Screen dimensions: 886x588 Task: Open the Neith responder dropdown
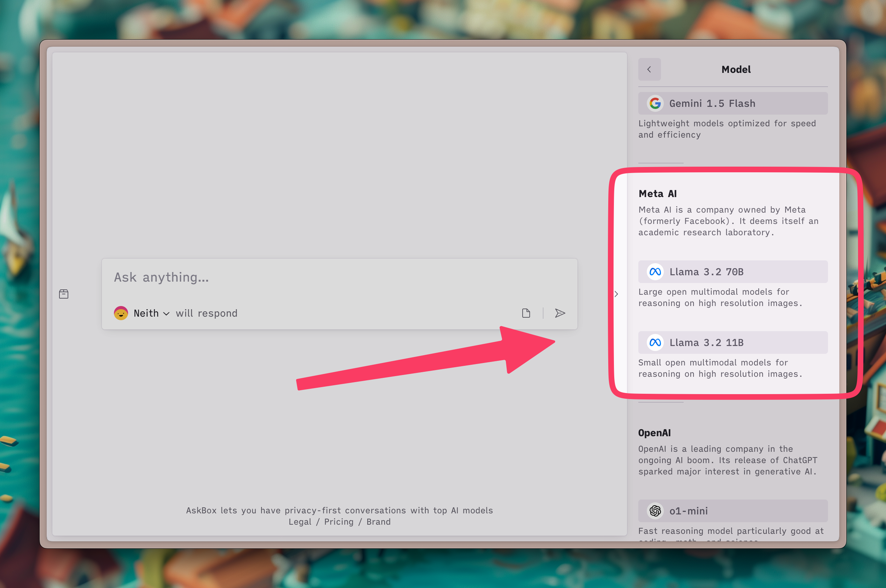tap(151, 313)
